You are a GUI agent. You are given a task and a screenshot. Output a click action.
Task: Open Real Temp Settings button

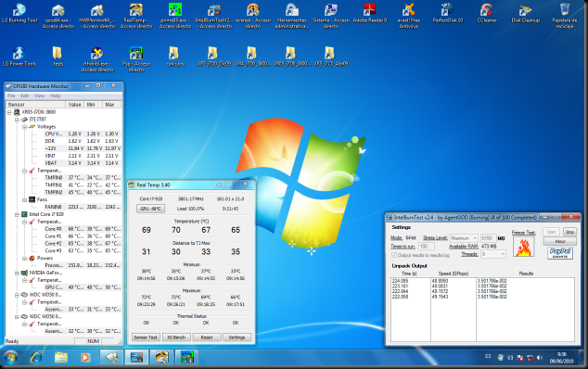tap(237, 337)
